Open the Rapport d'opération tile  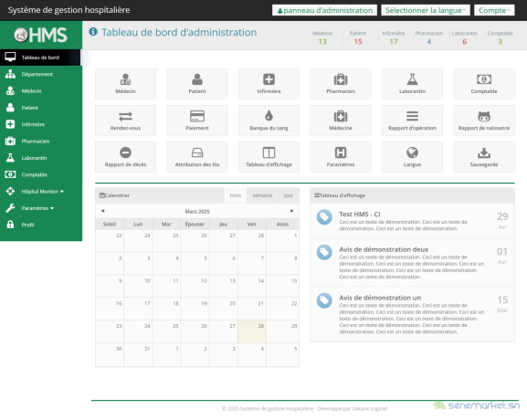point(413,121)
